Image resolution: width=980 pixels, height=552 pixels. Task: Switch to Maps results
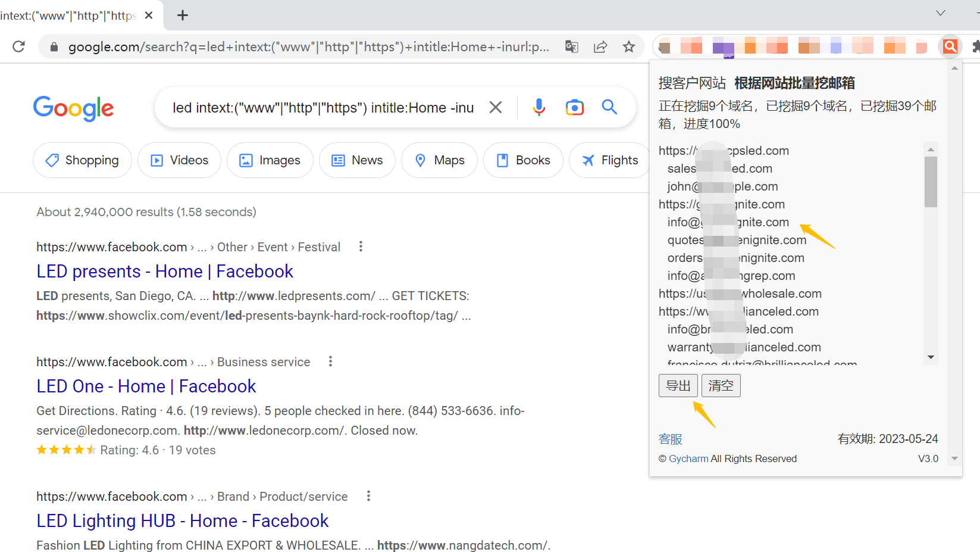click(439, 160)
